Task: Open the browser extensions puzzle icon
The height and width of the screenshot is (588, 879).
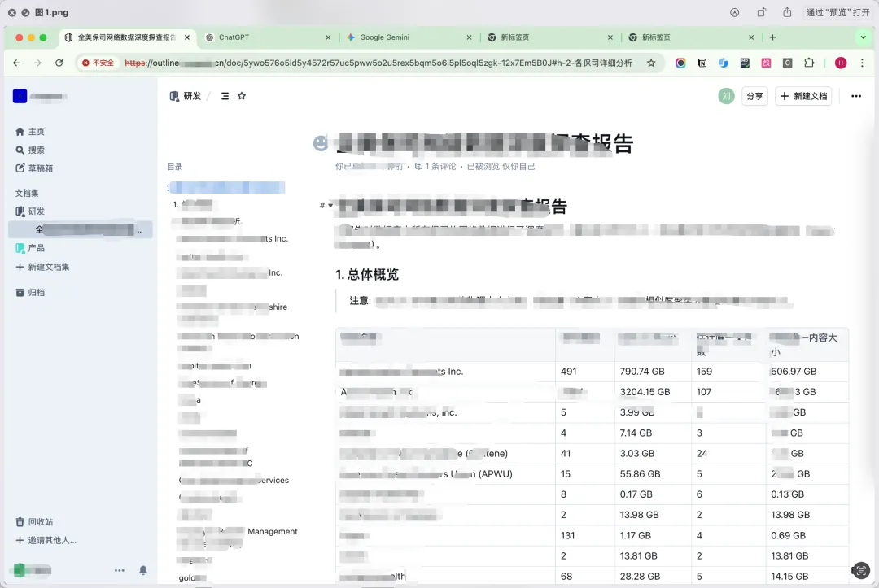Action: (x=809, y=63)
